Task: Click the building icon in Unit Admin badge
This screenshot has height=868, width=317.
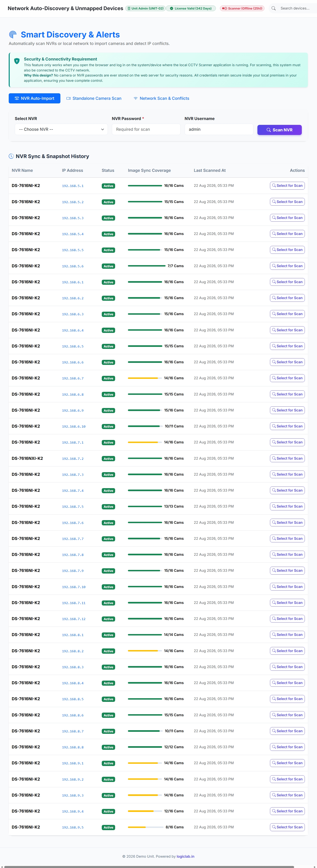Action: point(129,8)
